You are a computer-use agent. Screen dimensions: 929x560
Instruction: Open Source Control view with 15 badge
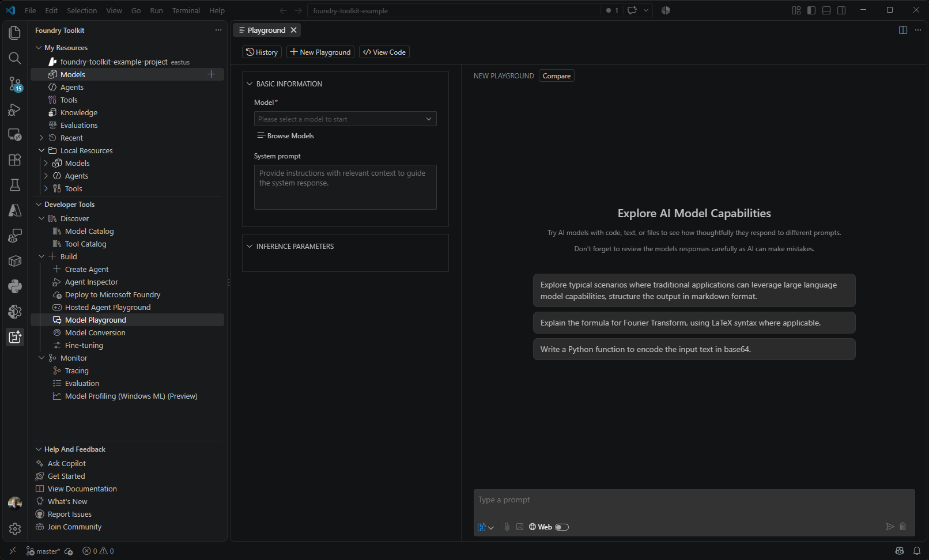(x=15, y=84)
